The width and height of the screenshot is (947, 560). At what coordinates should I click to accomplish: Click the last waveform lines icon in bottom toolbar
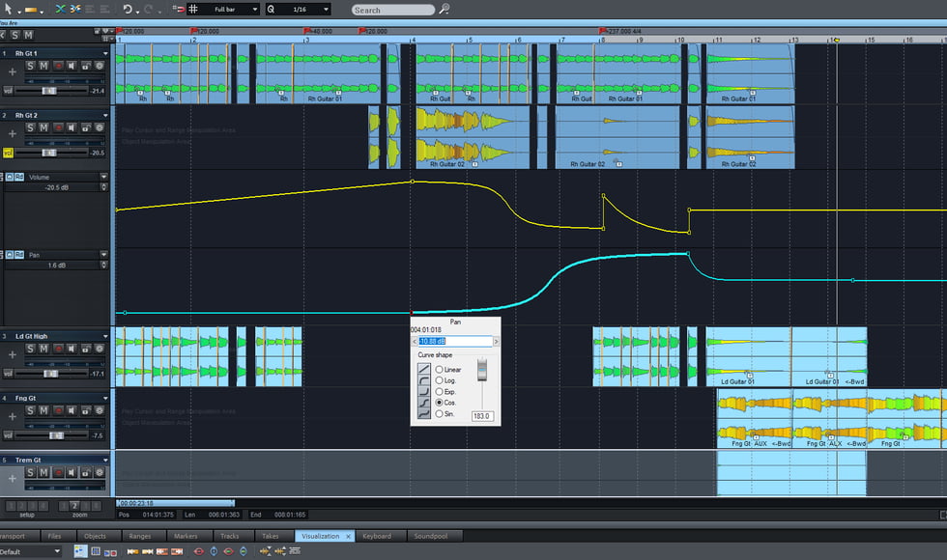(295, 551)
